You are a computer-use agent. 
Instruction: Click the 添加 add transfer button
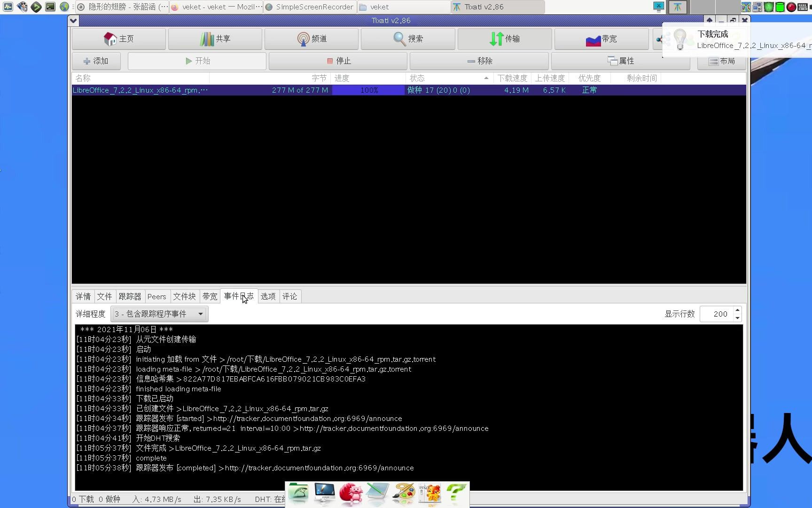(96, 61)
